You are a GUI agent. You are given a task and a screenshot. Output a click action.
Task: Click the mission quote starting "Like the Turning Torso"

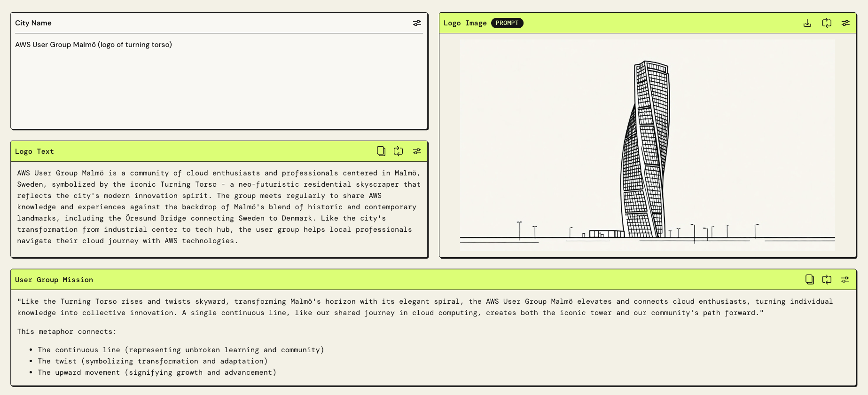[425, 307]
